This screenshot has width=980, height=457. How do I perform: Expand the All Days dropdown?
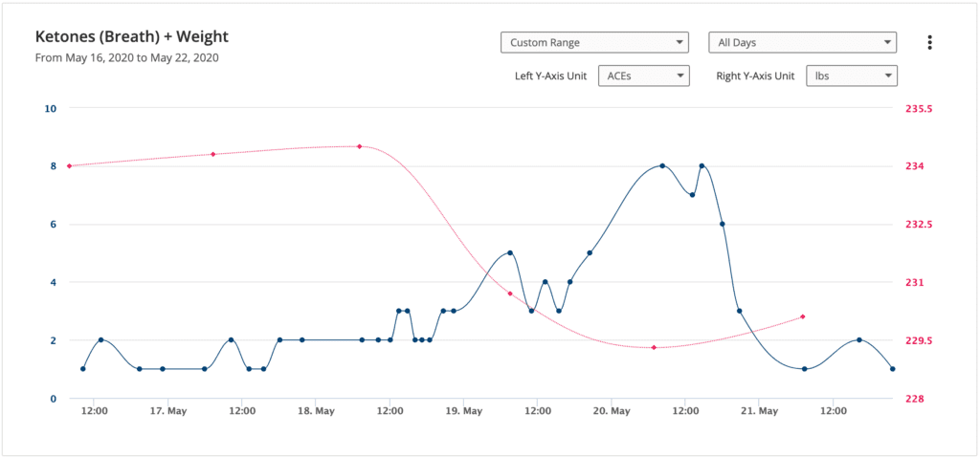802,42
